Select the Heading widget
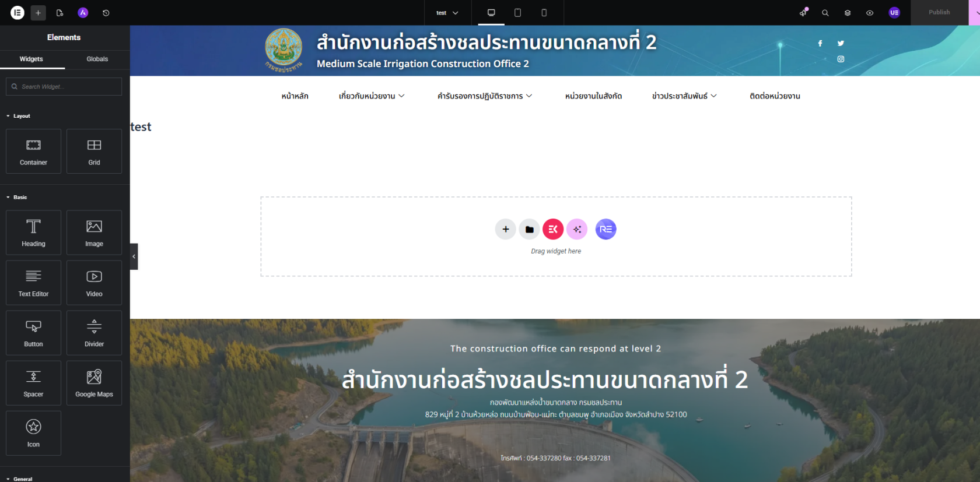The width and height of the screenshot is (980, 482). coord(33,233)
